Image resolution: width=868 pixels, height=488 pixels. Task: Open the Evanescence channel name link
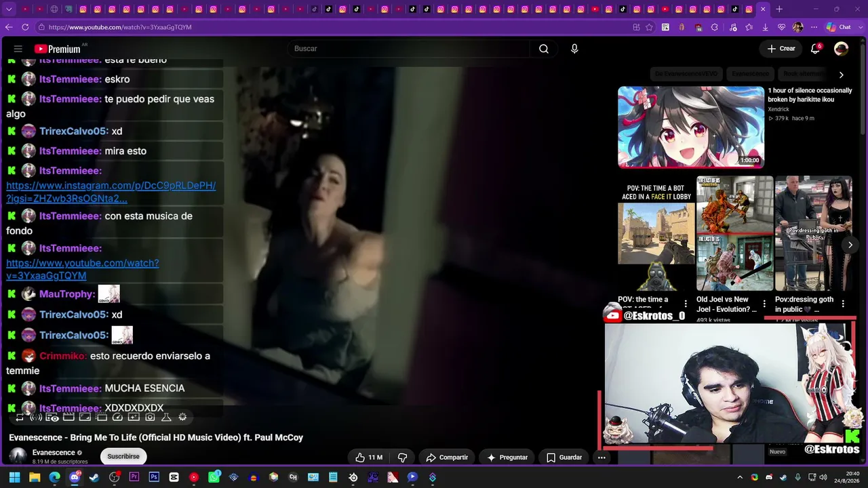[54, 453]
